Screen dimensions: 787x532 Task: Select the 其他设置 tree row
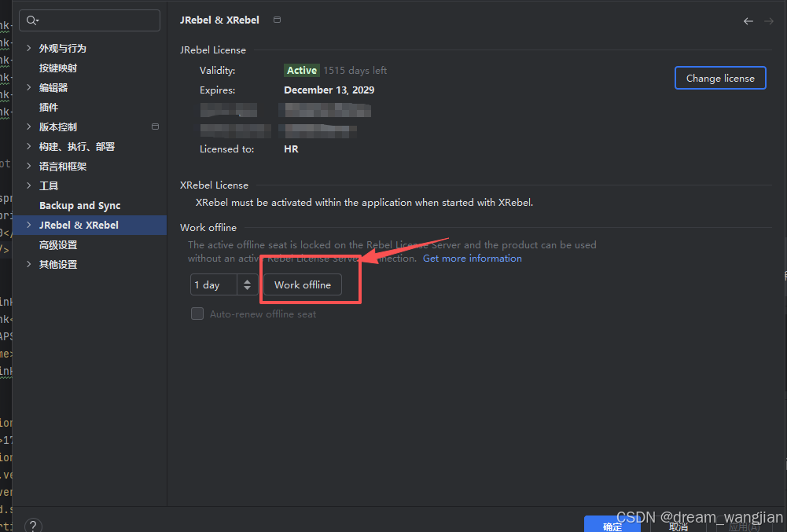pos(90,264)
